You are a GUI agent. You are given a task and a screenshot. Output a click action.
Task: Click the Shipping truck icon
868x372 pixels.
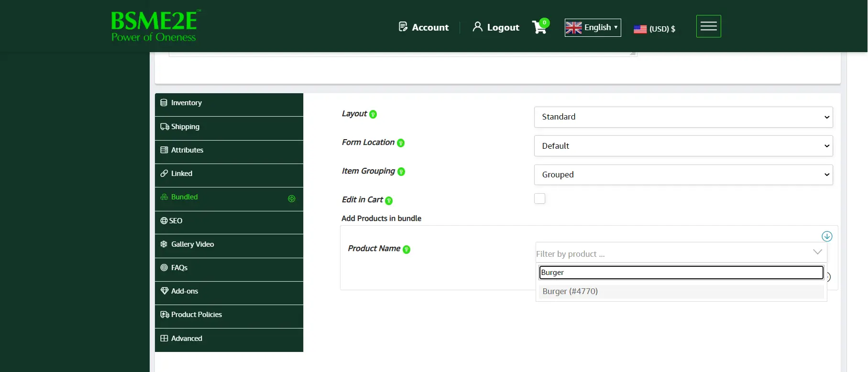[165, 127]
